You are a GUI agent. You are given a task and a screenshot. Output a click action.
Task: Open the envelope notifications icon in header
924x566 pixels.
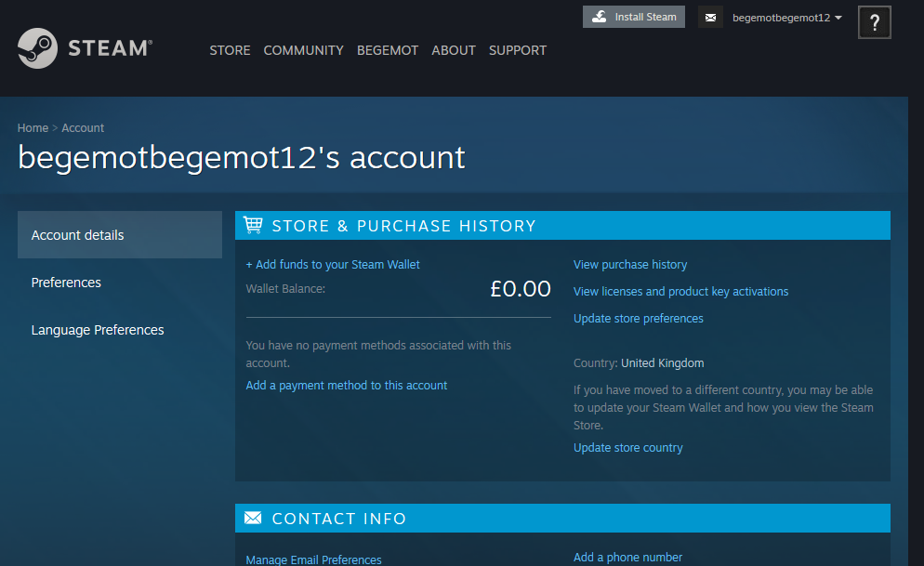tap(711, 18)
